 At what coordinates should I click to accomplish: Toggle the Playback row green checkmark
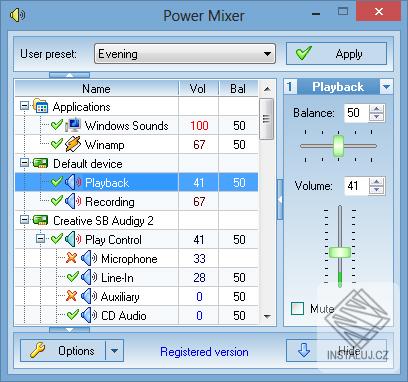point(57,182)
